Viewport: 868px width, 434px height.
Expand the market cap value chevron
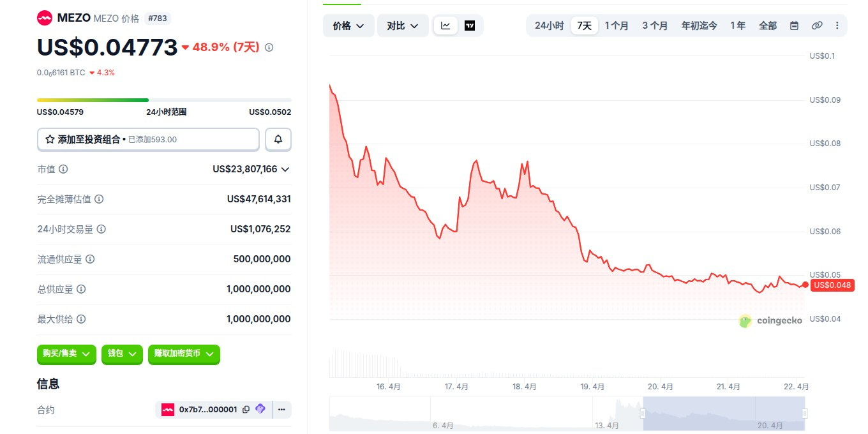[x=285, y=169]
